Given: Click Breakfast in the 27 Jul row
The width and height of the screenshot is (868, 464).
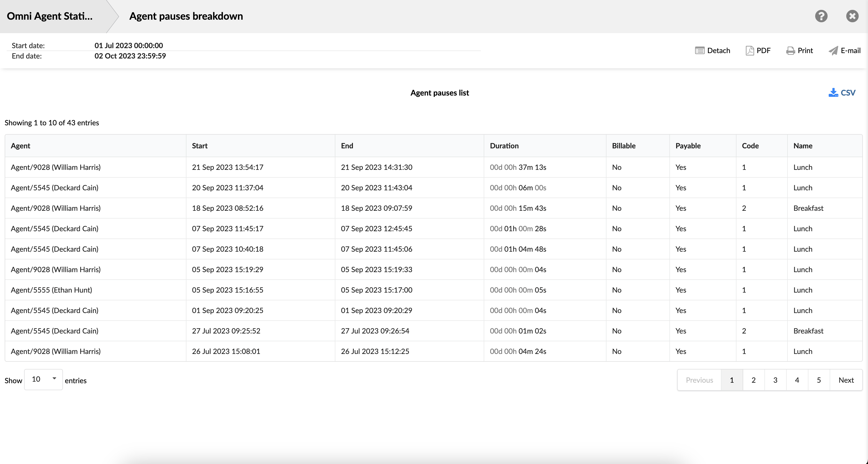Looking at the screenshot, I should click(x=808, y=331).
